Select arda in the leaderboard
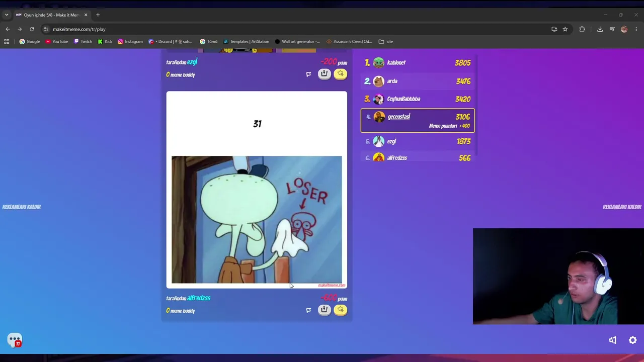644x362 pixels. click(x=418, y=81)
